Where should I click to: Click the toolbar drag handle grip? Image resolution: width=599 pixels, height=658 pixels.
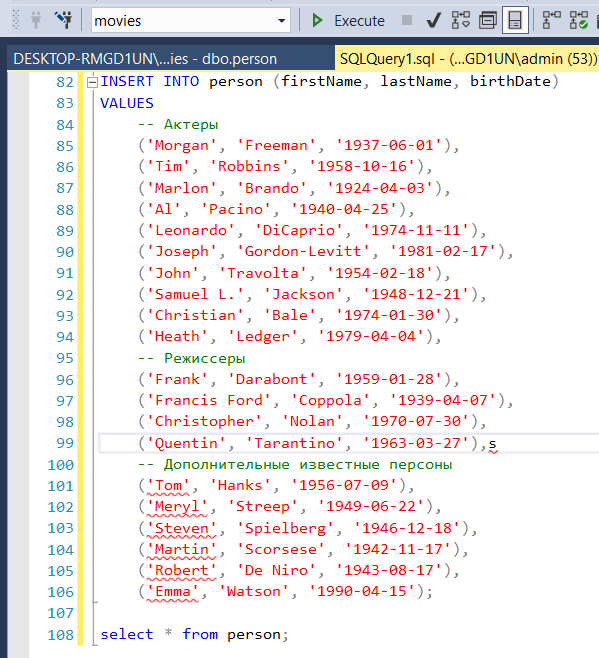point(16,20)
